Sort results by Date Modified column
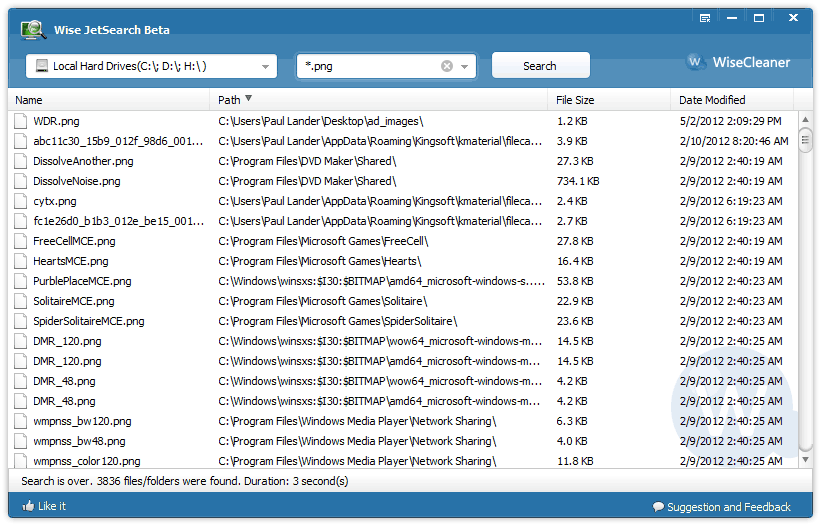 click(732, 100)
